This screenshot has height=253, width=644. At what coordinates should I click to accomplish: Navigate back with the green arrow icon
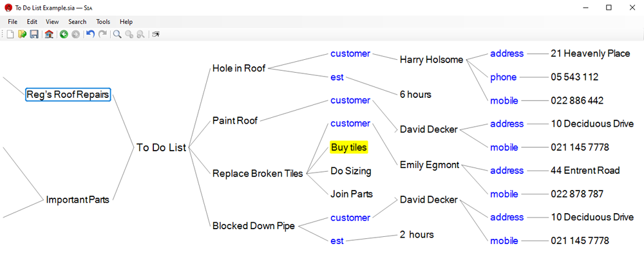[64, 35]
